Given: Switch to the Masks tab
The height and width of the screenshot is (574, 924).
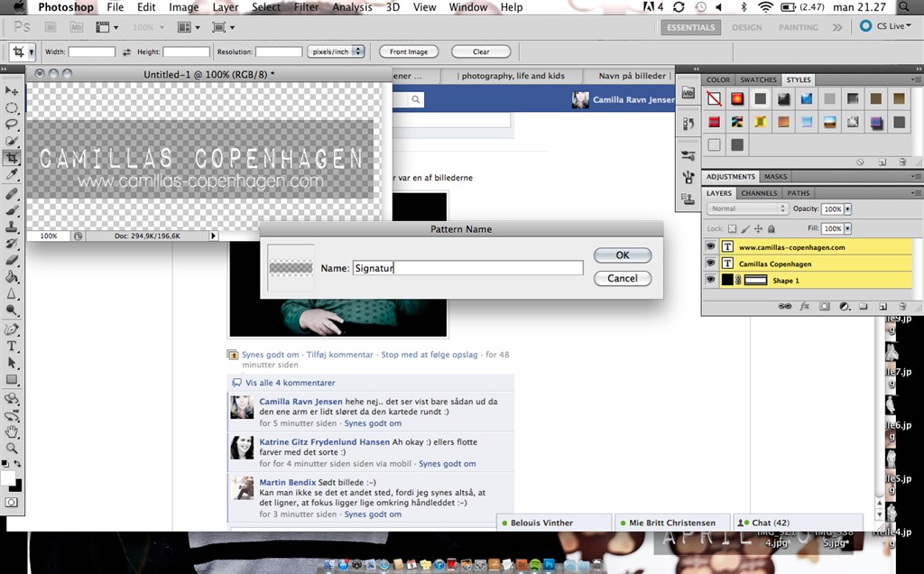Looking at the screenshot, I should 775,176.
